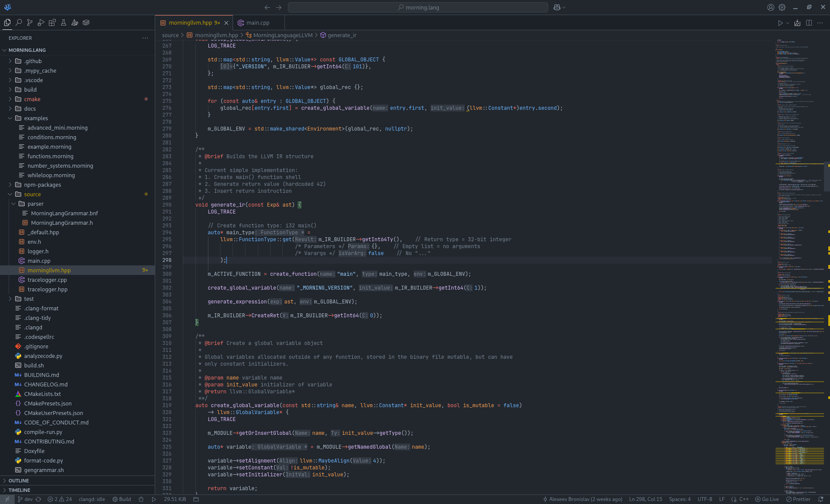Expand the OUTLINE section
This screenshot has width=830, height=504.
(19, 481)
